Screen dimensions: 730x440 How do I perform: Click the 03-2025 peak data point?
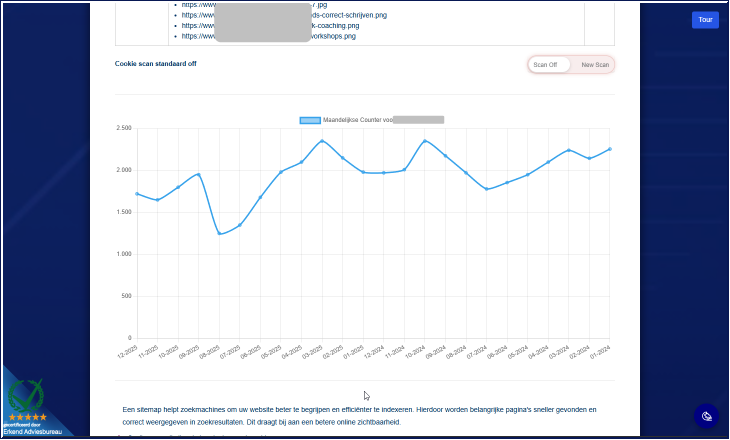[x=321, y=141]
